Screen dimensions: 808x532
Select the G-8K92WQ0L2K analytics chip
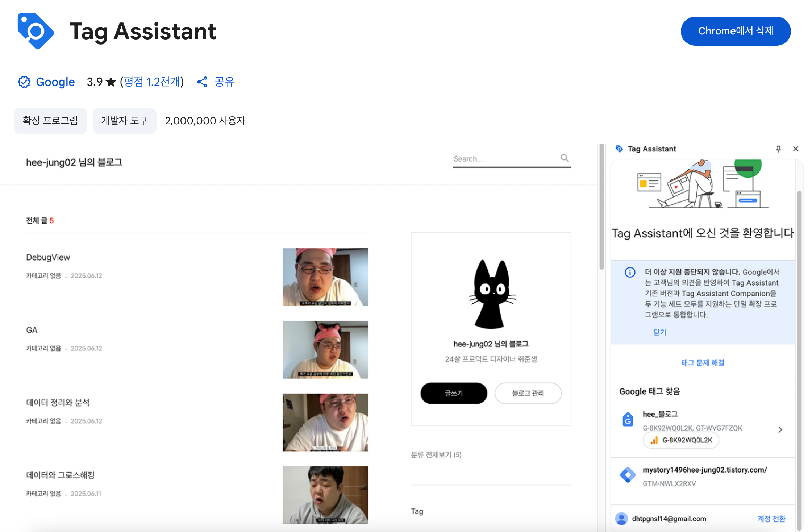(681, 440)
